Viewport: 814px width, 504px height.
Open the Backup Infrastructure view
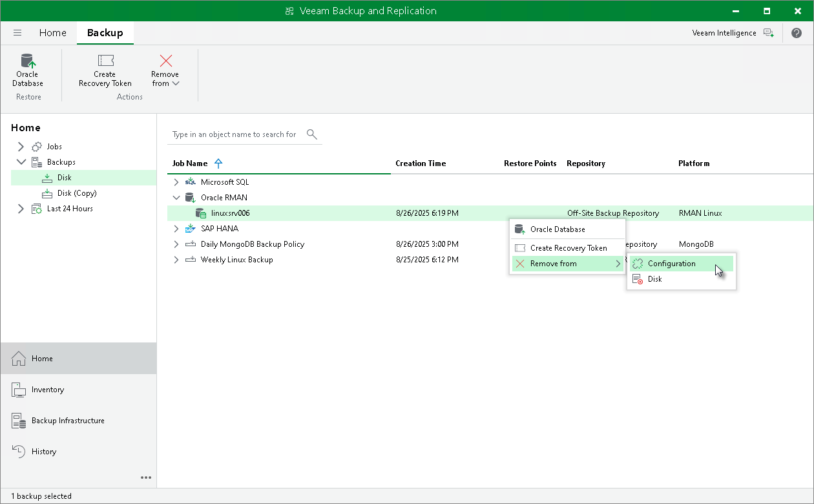pos(68,421)
